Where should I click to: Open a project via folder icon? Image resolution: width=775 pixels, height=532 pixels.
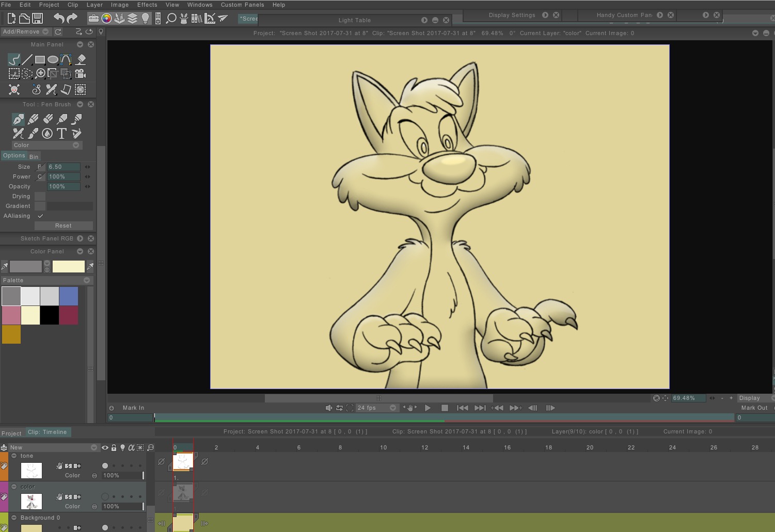click(x=24, y=19)
